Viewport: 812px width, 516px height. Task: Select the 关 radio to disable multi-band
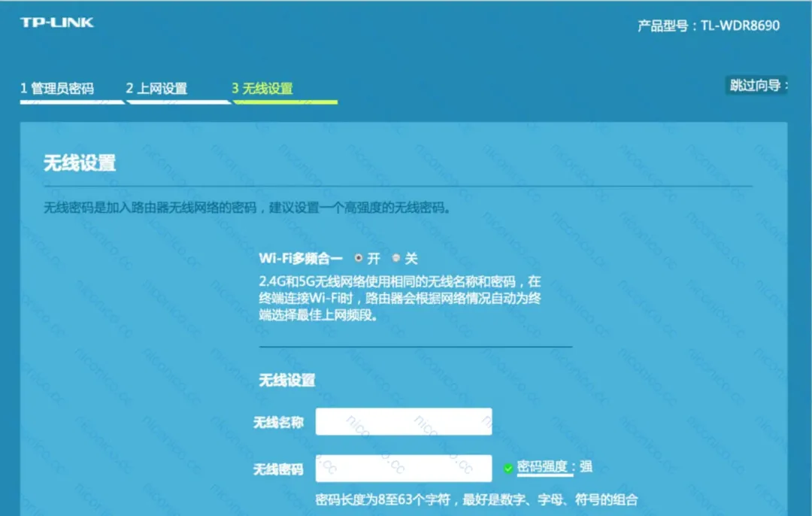click(x=396, y=257)
